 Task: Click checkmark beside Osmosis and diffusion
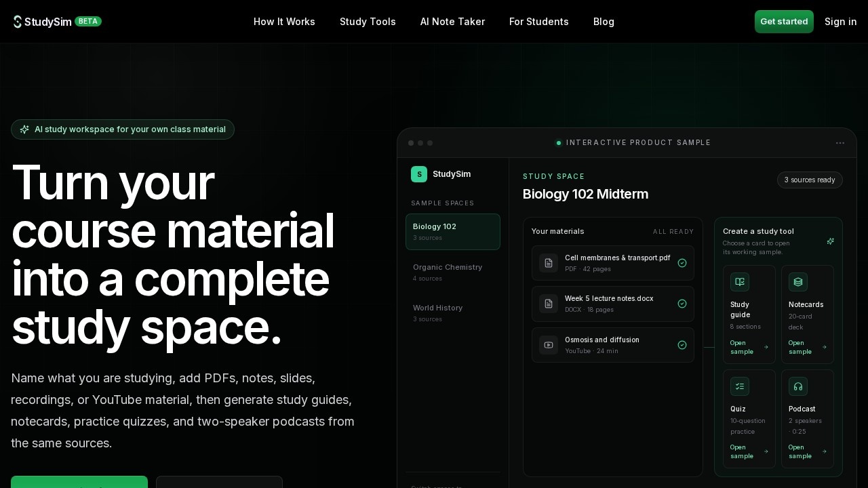pyautogui.click(x=682, y=345)
